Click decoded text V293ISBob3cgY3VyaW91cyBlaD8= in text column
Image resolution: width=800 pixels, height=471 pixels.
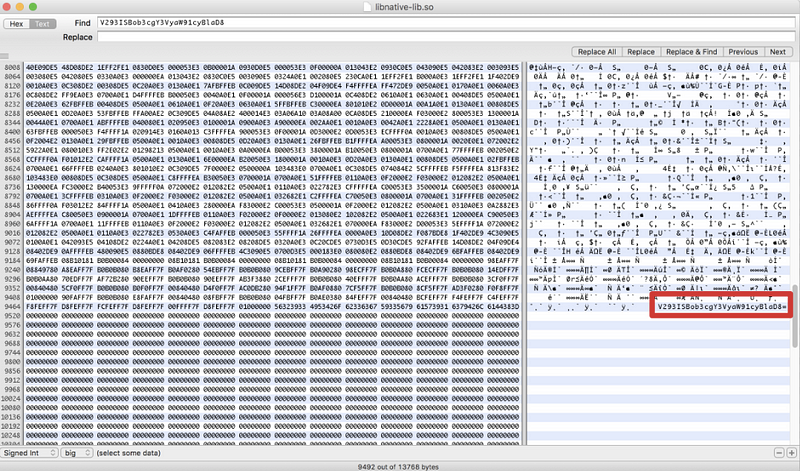(x=722, y=306)
